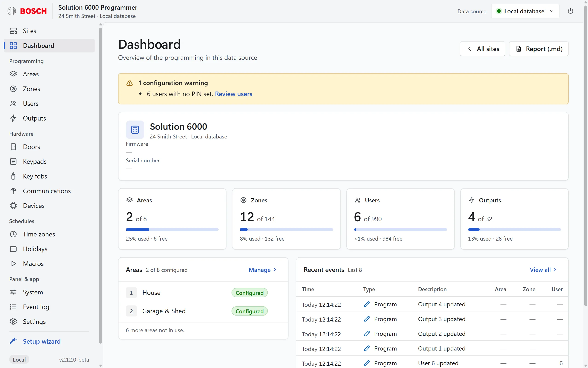Click View all recent events
Screen dimensions: 588x368
(543, 270)
